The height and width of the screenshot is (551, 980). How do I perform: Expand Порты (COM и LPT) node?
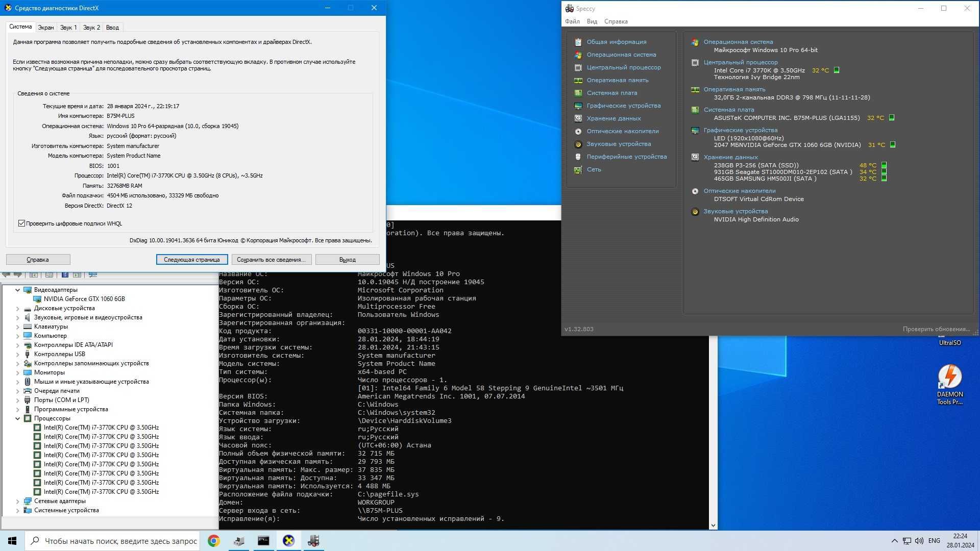pyautogui.click(x=18, y=400)
